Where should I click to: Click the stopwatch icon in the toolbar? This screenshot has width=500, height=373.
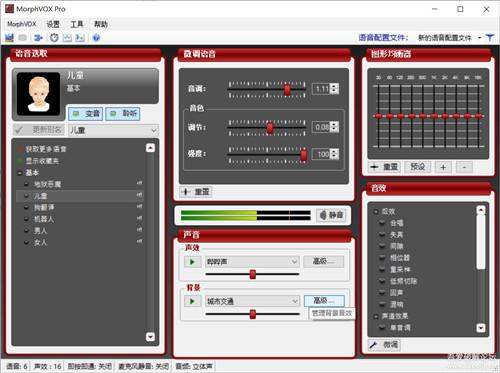54,38
